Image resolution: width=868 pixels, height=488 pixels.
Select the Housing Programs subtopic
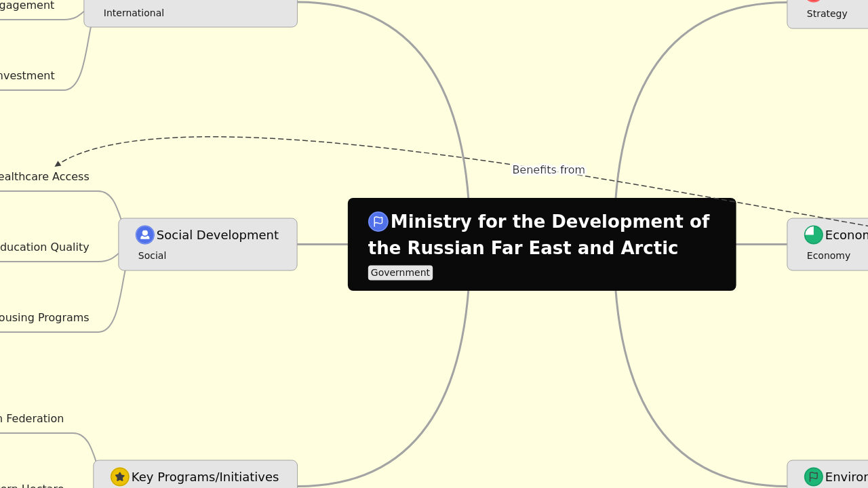(x=43, y=318)
